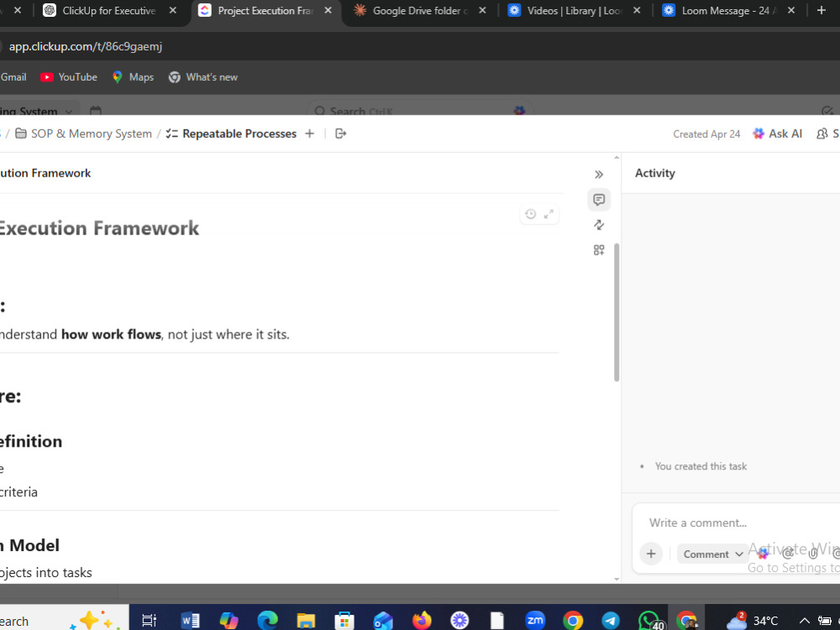
Task: Open the What's new bookmark
Action: coord(203,77)
